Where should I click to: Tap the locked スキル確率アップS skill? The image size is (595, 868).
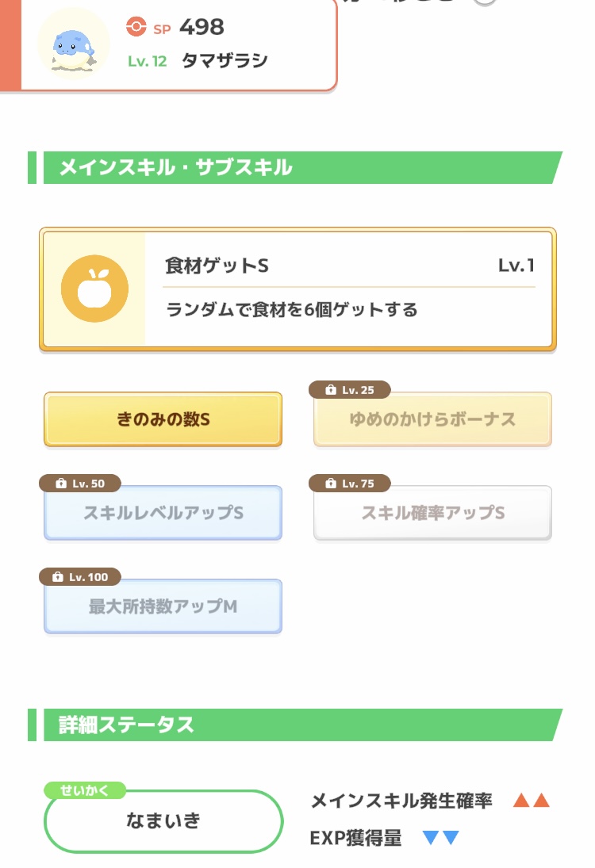(432, 513)
